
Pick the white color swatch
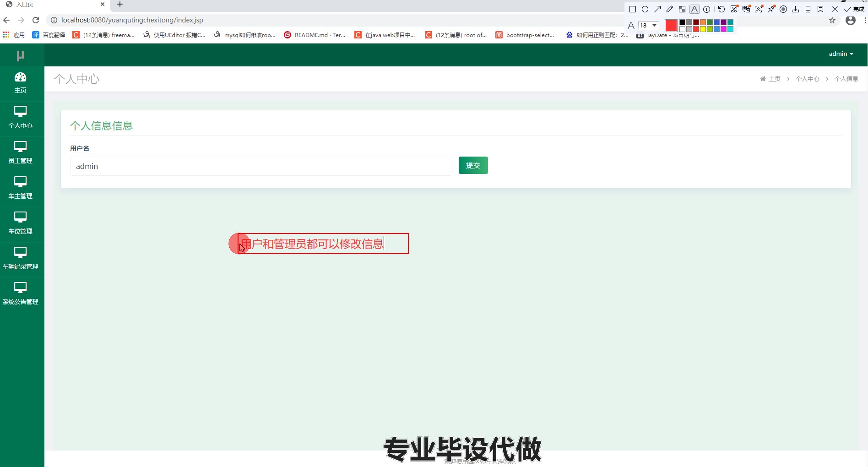(682, 29)
